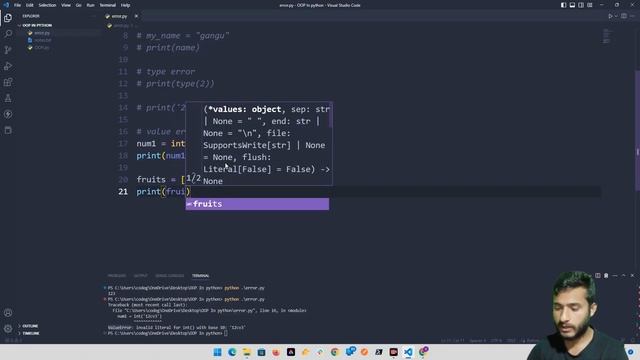The image size is (640, 360).
Task: Toggle the Secondary Side Bar layout icon
Action: [x=581, y=5]
